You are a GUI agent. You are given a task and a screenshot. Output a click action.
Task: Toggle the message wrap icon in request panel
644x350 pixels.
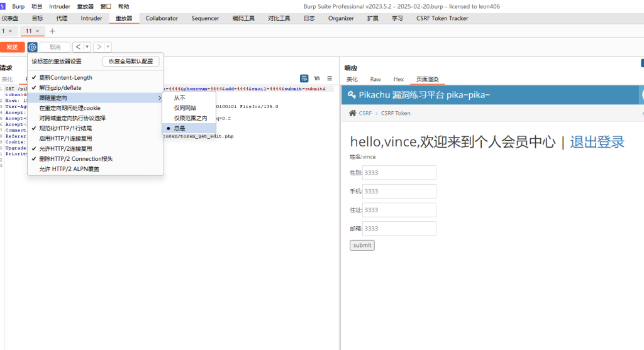click(x=304, y=78)
